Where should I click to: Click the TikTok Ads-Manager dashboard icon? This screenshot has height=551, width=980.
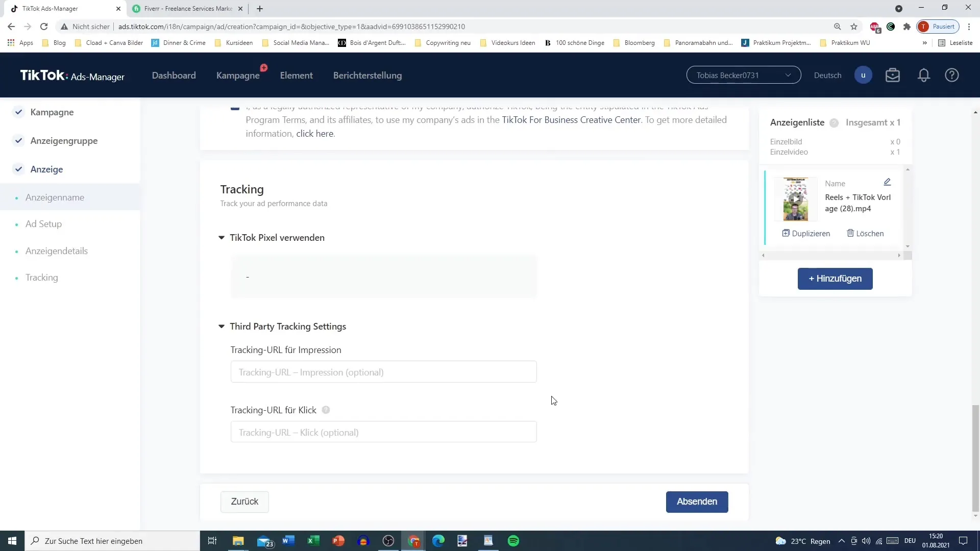(x=72, y=74)
